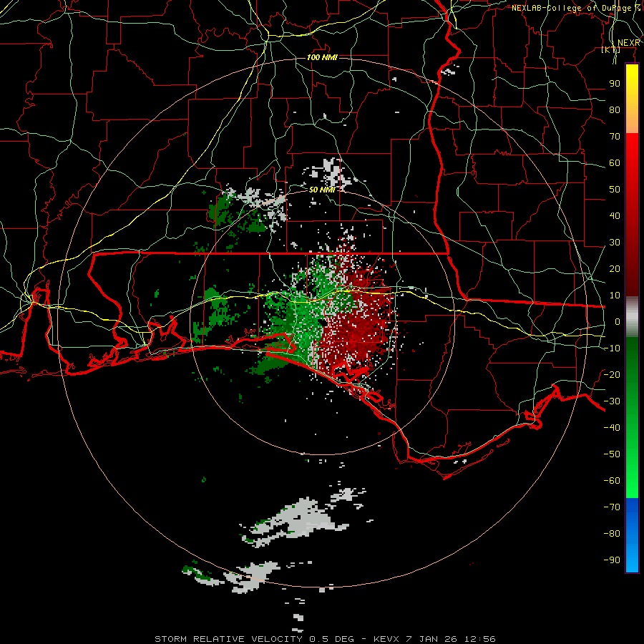Click the '-80' value on velocity scale
Viewport: 644px width, 644px height.
612,534
